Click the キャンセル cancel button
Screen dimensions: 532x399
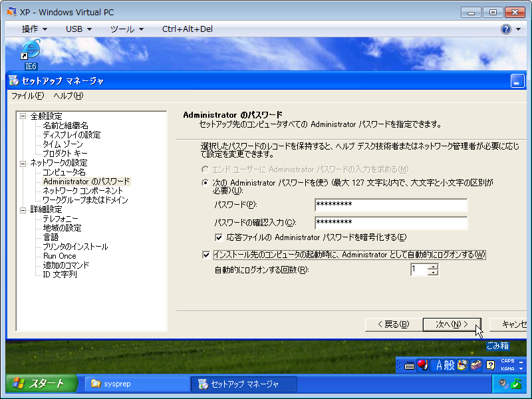[x=508, y=325]
